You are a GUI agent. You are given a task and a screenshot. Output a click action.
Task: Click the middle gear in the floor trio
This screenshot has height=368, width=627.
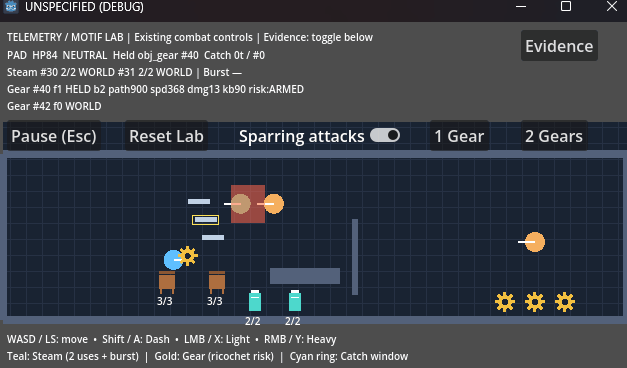(535, 302)
